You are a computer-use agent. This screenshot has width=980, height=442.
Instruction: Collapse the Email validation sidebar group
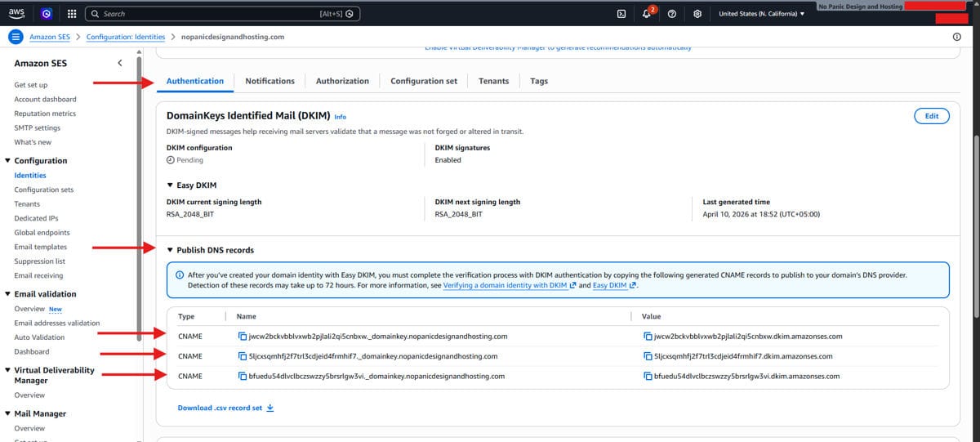pyautogui.click(x=7, y=294)
